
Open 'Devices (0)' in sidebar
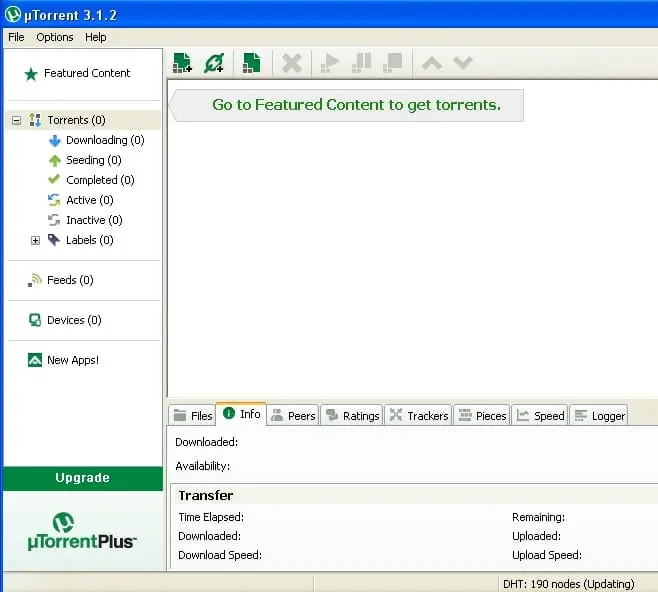coord(74,320)
